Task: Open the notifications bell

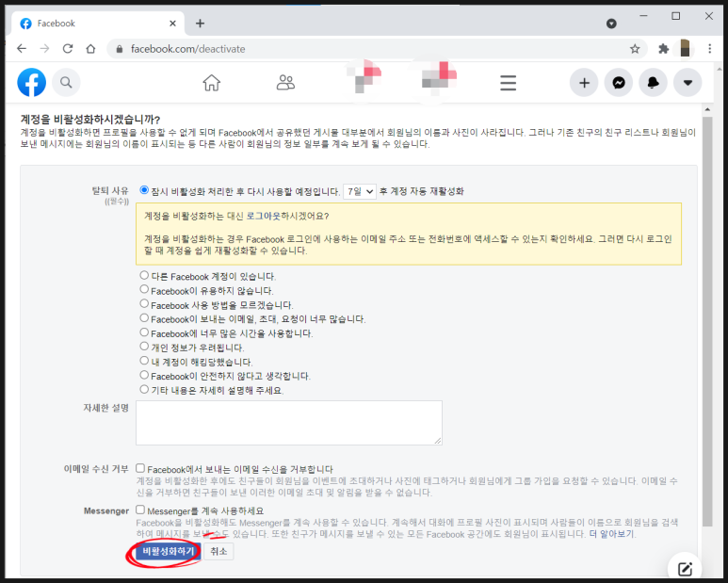Action: pos(654,83)
